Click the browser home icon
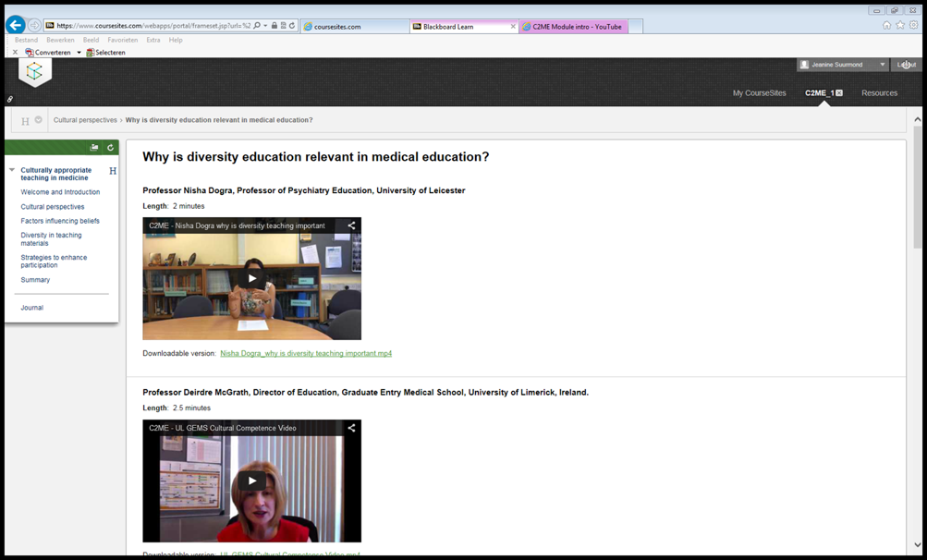Viewport: 927px width, 560px height. click(886, 26)
